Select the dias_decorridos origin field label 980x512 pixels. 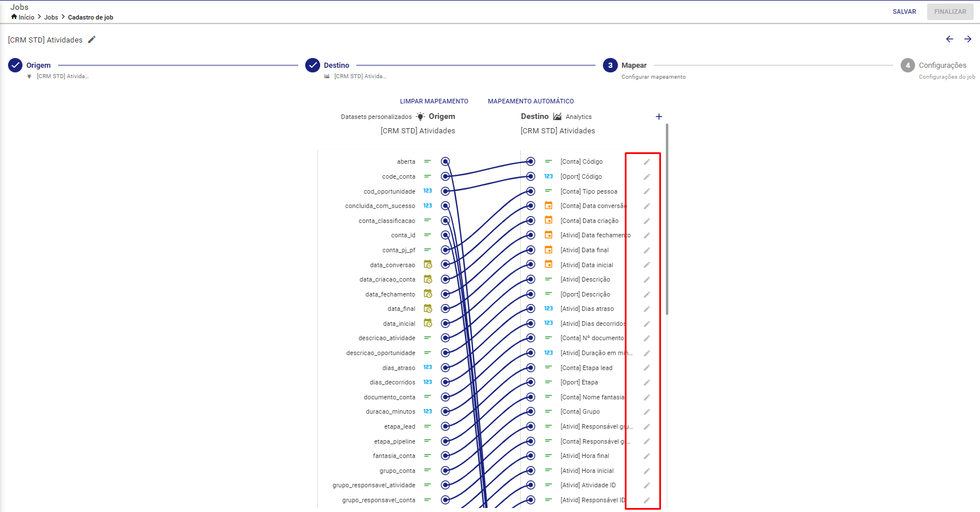click(x=393, y=382)
